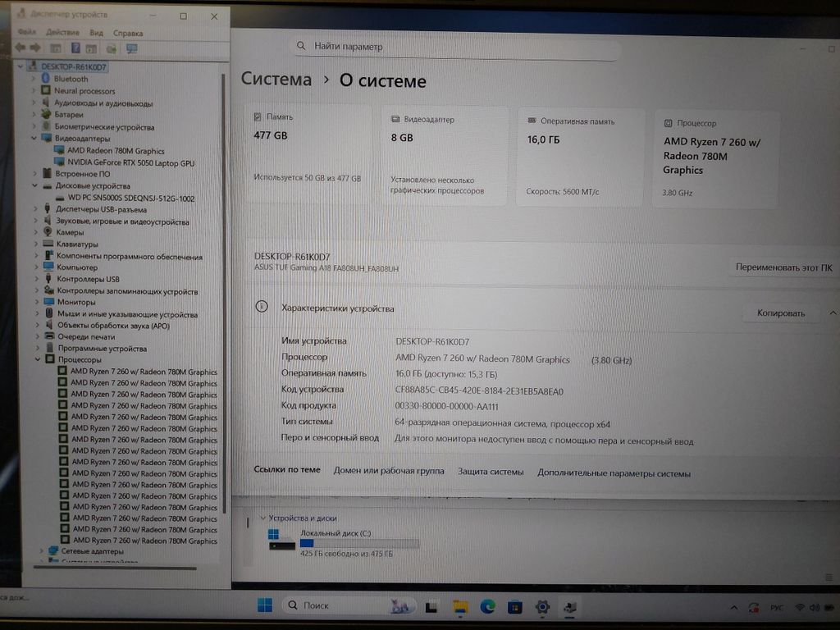Open Settings gear icon in taskbar
This screenshot has height=630, width=840.
point(541,607)
